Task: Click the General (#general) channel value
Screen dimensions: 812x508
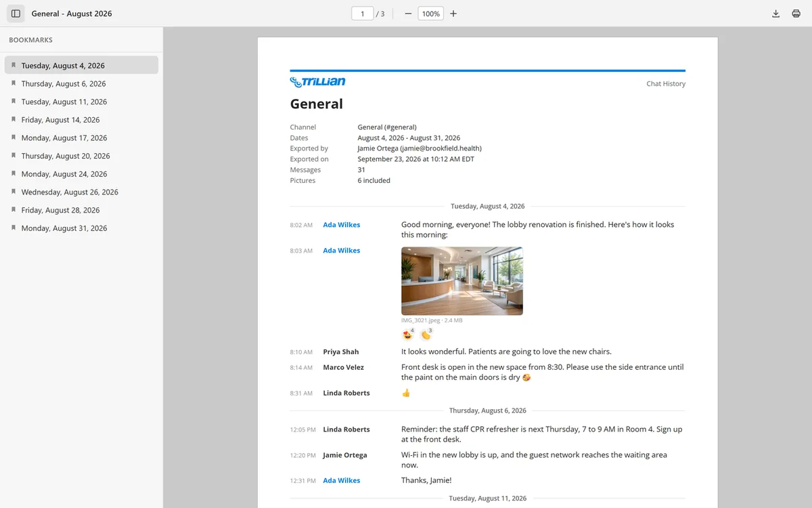Action: pos(387,127)
